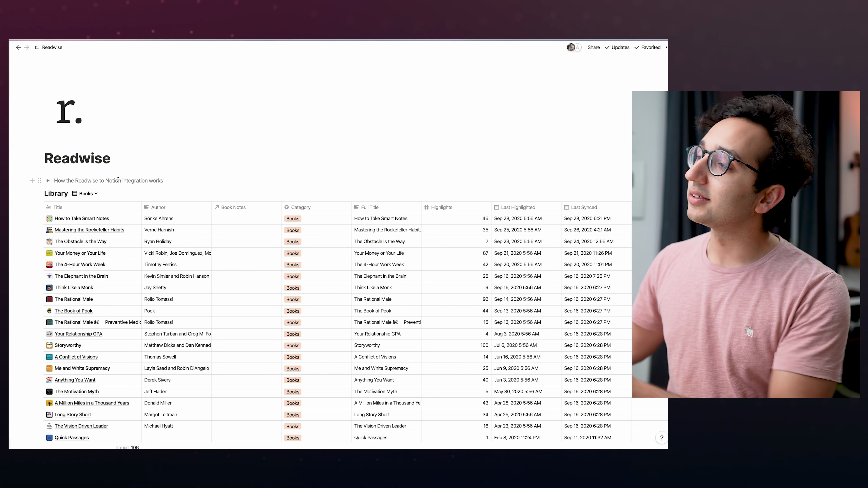Click the Long Story Short cover icon
Image resolution: width=868 pixels, height=488 pixels.
click(x=49, y=415)
